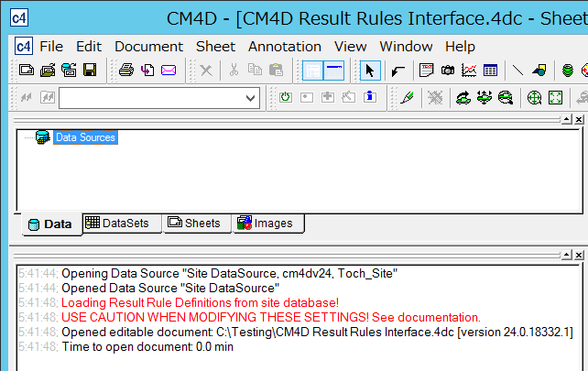
Task: Select the line drawing tool
Action: coord(517,70)
